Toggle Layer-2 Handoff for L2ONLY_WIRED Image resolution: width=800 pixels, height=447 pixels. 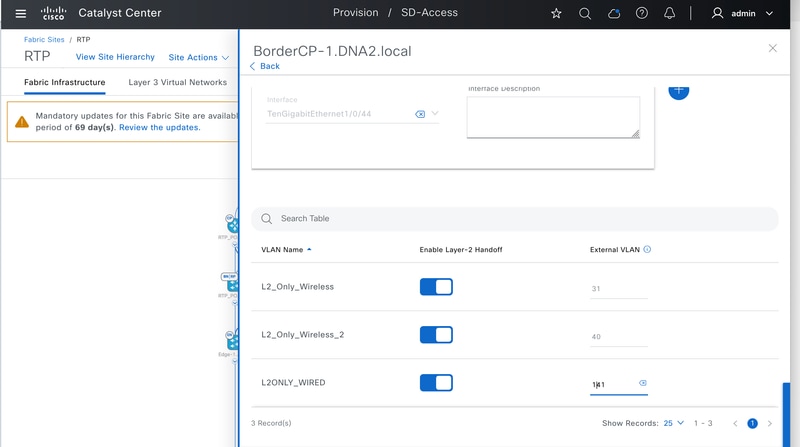click(436, 383)
